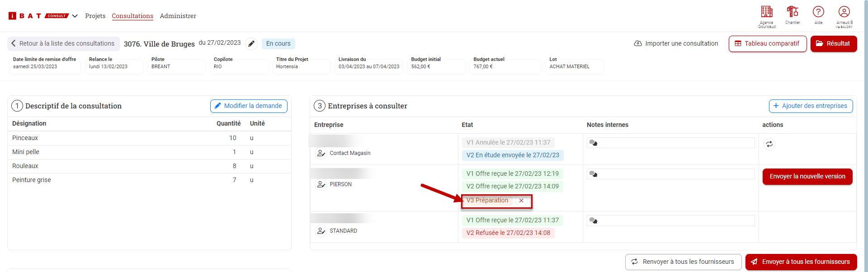Open the Aide help icon

click(818, 12)
